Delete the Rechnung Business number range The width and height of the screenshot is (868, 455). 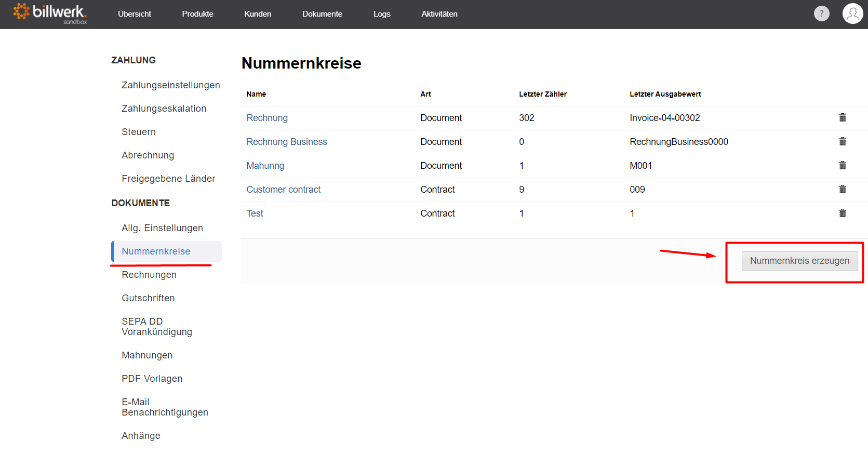coord(843,141)
